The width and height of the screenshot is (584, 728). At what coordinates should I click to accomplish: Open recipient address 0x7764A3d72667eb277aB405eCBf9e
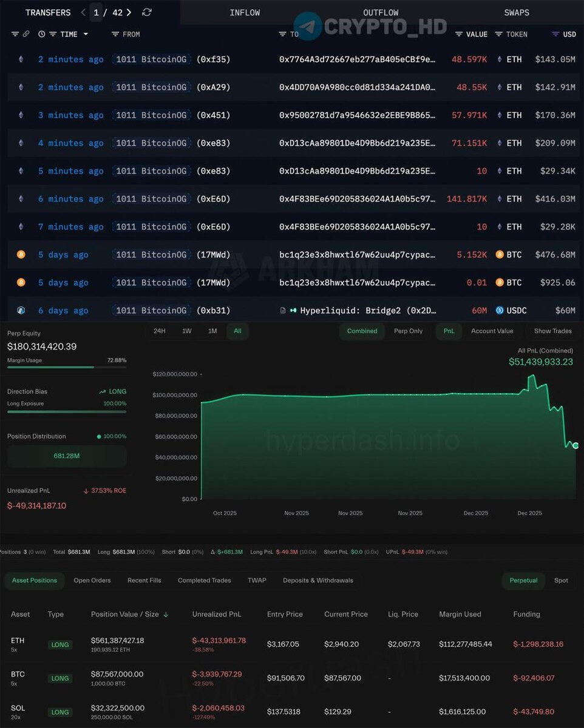pyautogui.click(x=358, y=59)
